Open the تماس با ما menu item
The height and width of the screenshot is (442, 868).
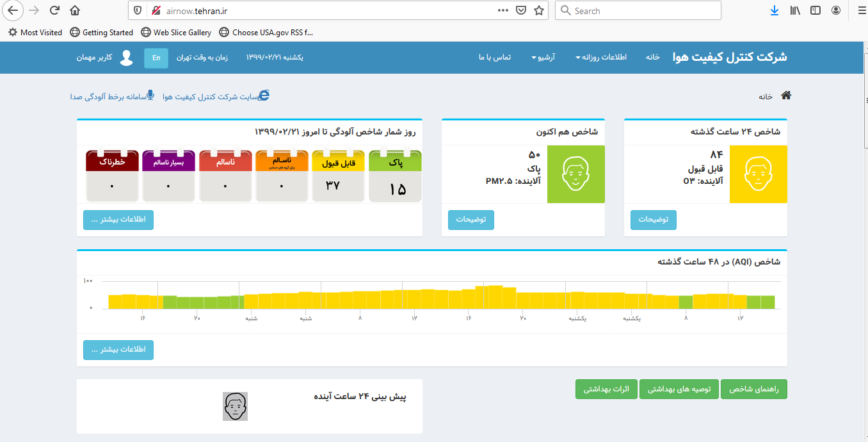495,58
